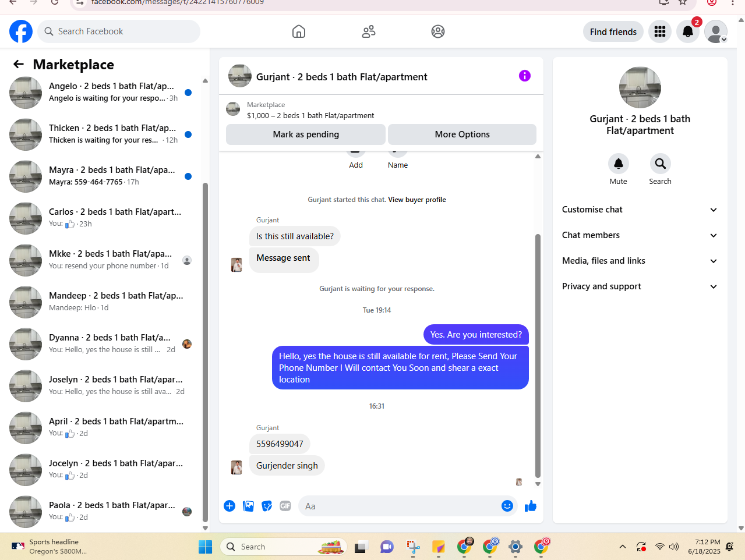Choose a GIF from the GIF icon
745x560 pixels.
pyautogui.click(x=285, y=506)
